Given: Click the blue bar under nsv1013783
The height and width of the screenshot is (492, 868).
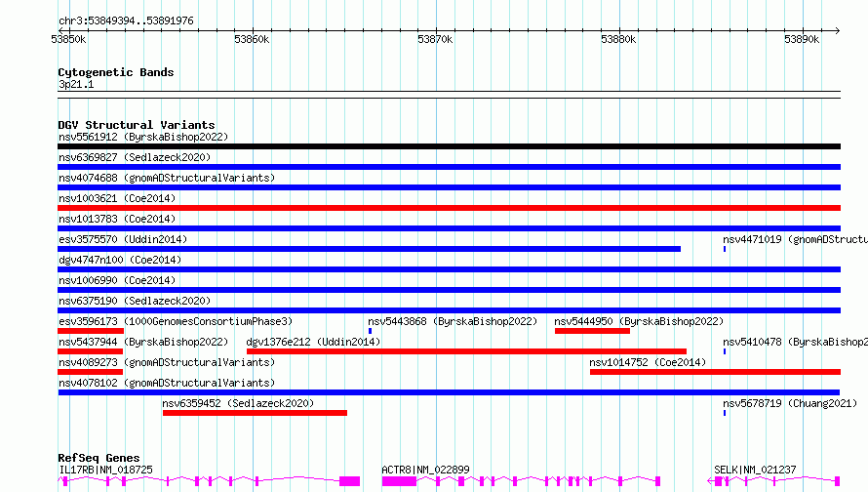Looking at the screenshot, I should (449, 228).
